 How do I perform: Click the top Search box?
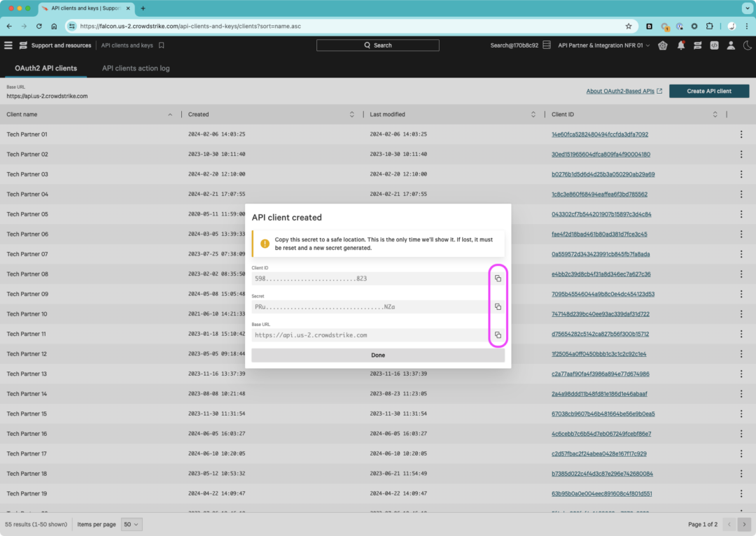point(377,45)
